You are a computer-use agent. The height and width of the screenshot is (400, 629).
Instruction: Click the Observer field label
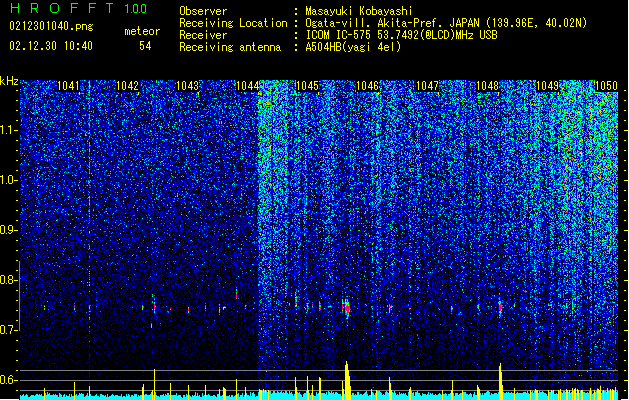coord(203,11)
